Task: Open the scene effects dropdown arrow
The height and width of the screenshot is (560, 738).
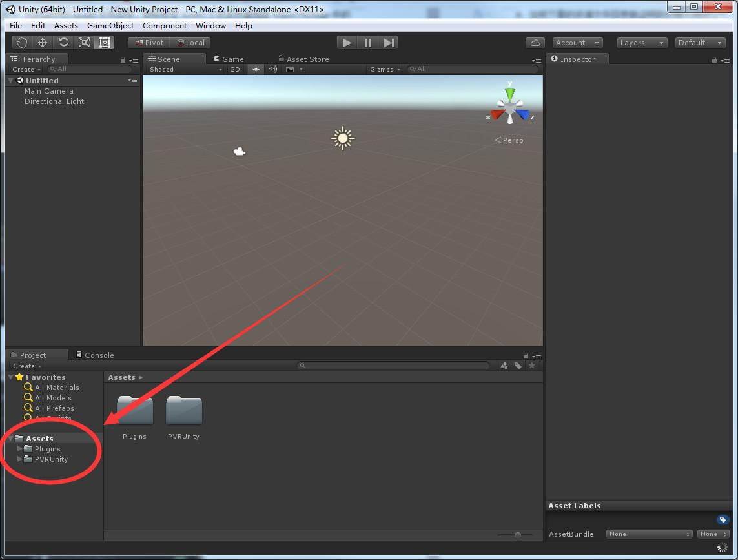Action: [301, 69]
